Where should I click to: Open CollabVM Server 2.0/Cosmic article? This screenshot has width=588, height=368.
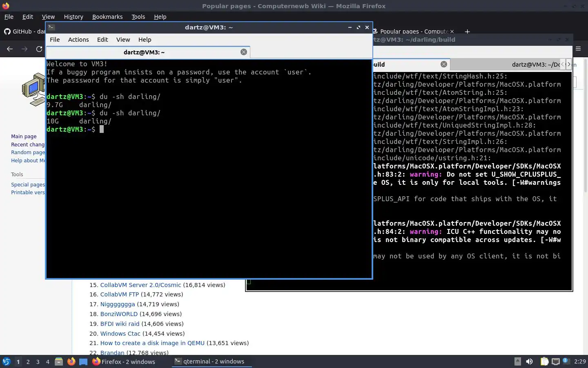click(140, 285)
